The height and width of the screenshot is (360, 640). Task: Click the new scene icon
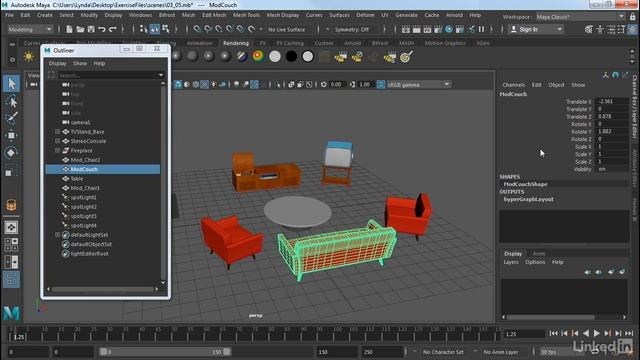(69, 29)
